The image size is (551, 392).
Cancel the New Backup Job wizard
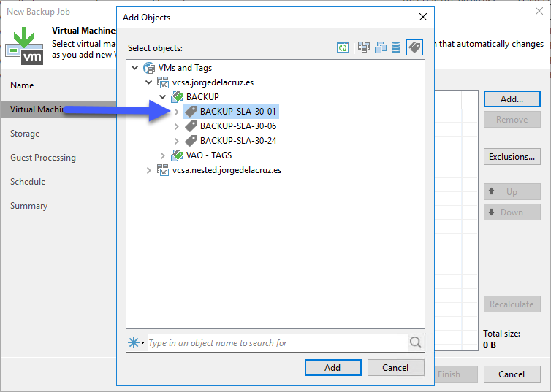pyautogui.click(x=512, y=374)
